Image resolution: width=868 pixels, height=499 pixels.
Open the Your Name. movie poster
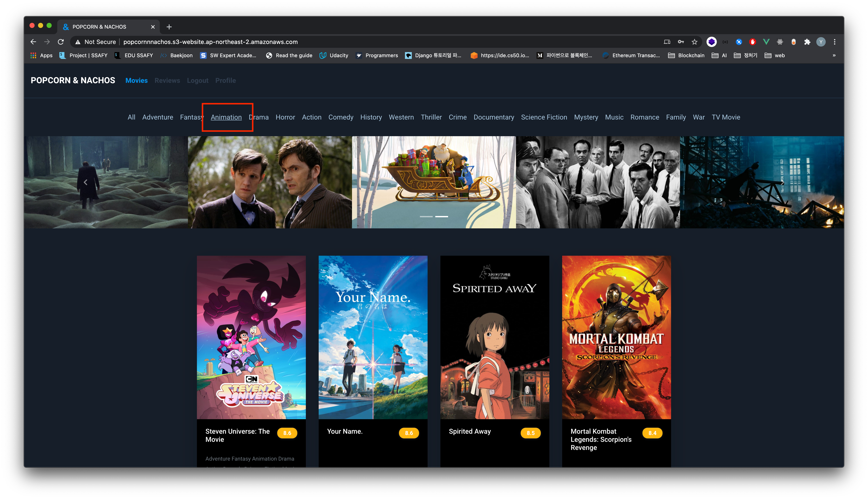point(373,337)
